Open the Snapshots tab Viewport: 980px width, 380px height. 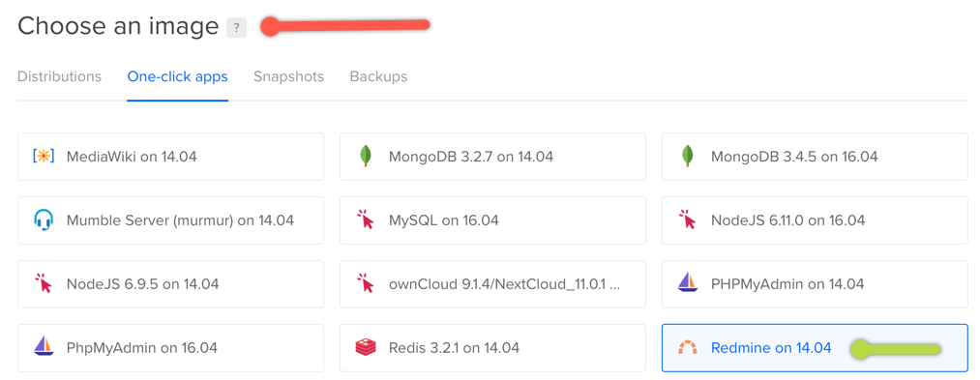[288, 77]
